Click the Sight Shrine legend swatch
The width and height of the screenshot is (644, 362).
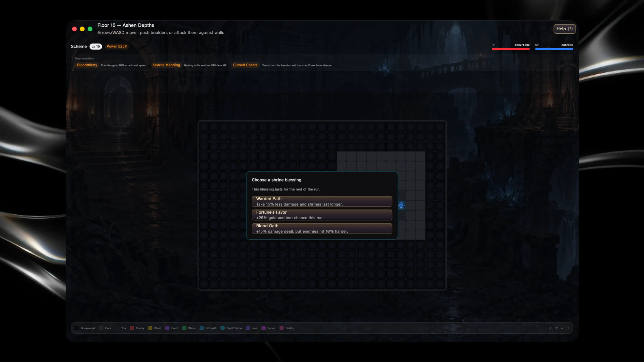point(222,328)
